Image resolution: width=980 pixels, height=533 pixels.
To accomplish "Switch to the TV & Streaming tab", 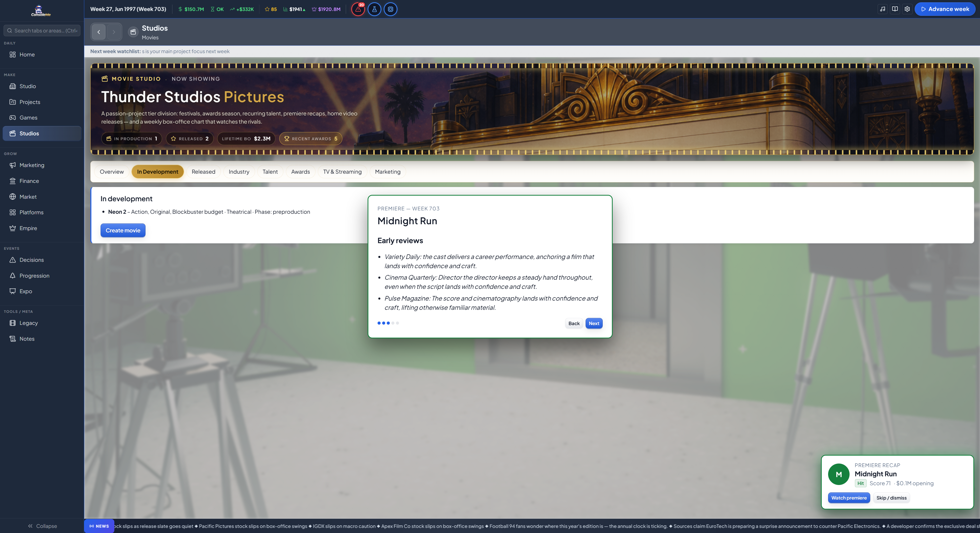I will tap(342, 172).
